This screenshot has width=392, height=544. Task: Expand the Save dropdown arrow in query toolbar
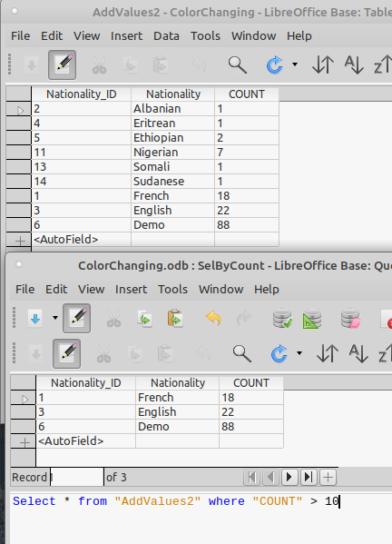coord(55,318)
